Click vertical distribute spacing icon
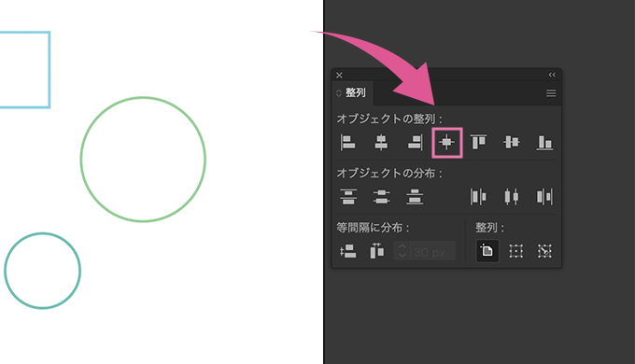The height and width of the screenshot is (364, 635). click(x=348, y=251)
